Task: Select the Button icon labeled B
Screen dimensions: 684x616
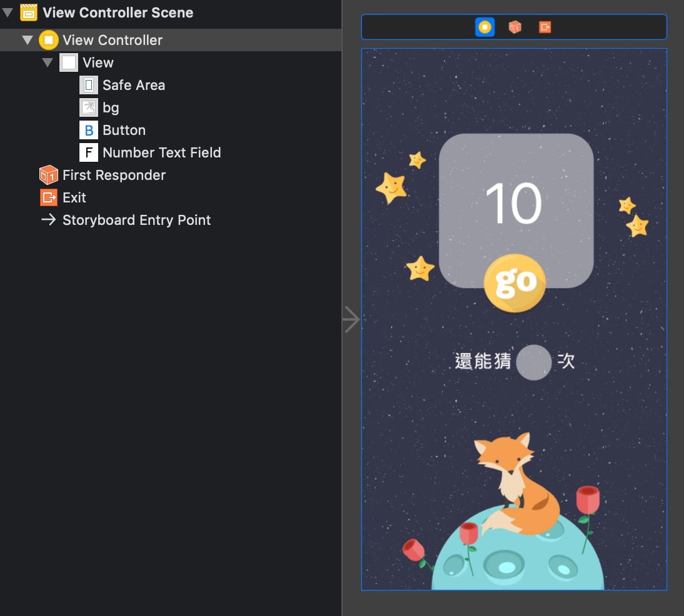Action: [89, 130]
